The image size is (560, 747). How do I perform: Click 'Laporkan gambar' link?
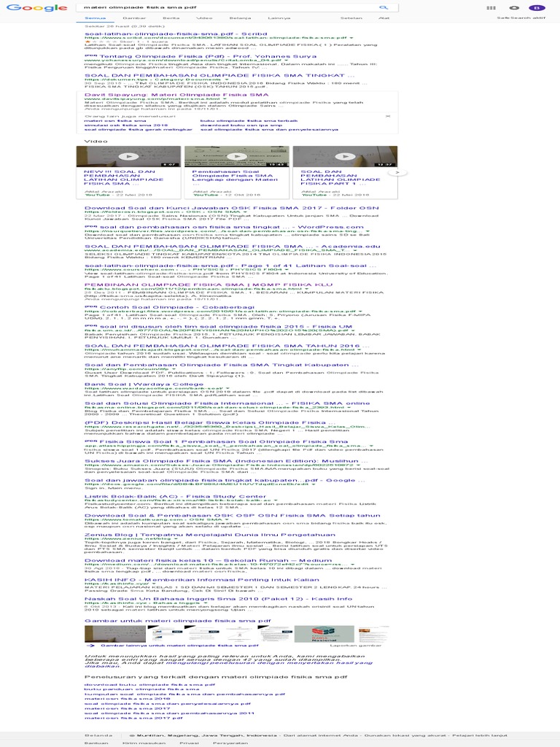pos(356,646)
